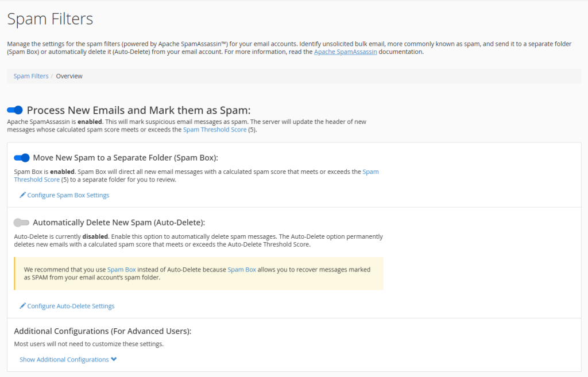Click the Spam Filters page heading
This screenshot has height=377, width=588.
51,19
